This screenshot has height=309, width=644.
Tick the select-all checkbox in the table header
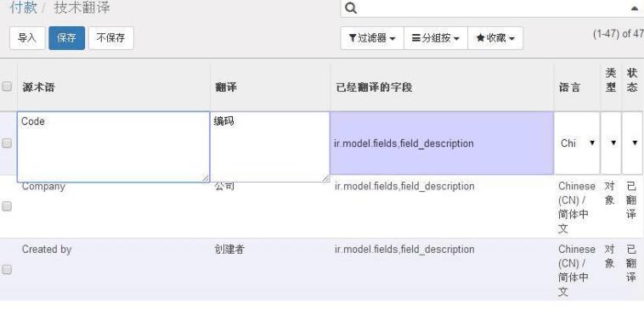tap(7, 87)
